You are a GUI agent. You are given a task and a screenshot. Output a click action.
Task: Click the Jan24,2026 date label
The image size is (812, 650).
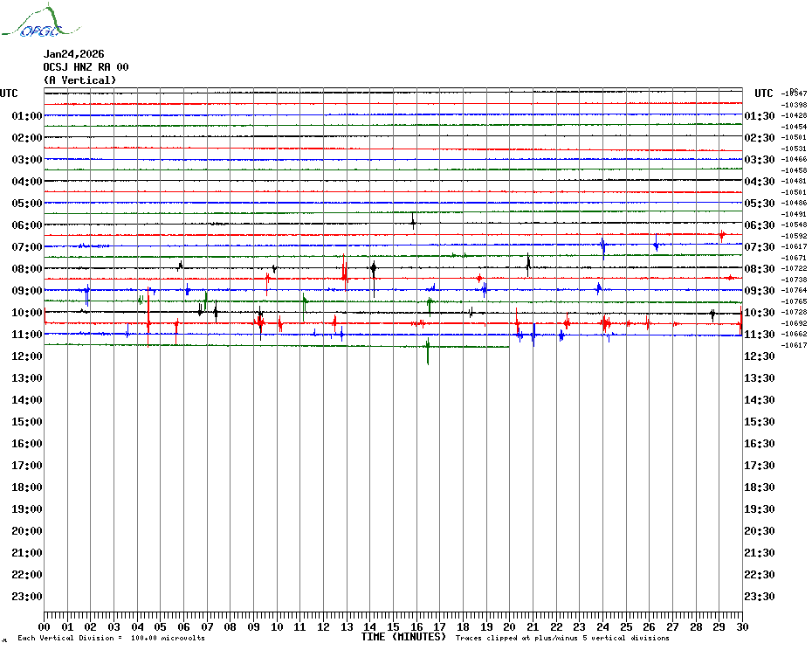click(x=73, y=54)
